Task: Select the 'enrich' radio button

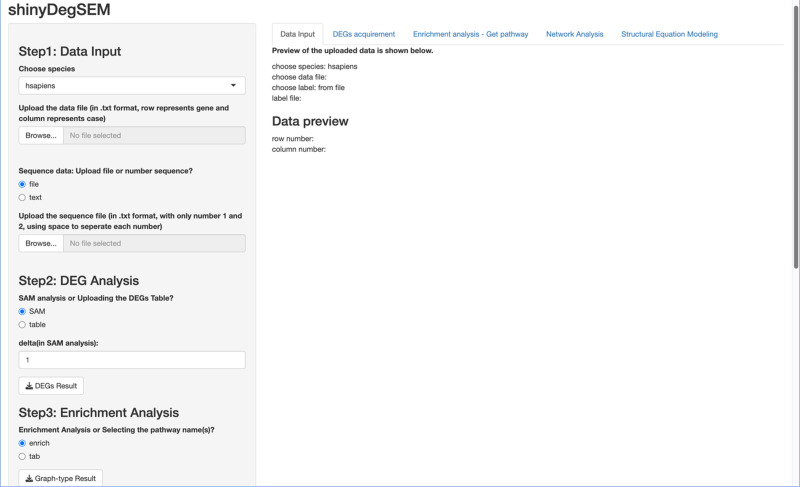Action: (x=22, y=443)
